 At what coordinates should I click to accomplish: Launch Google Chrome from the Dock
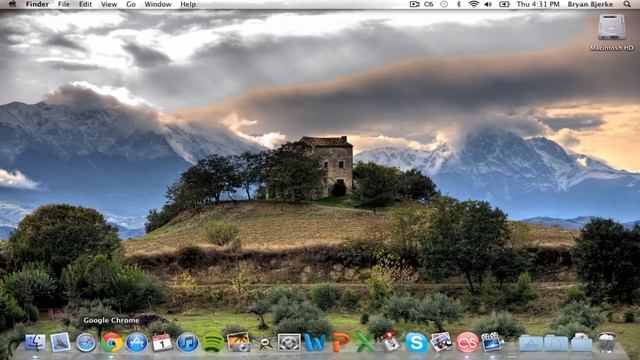[x=111, y=342]
